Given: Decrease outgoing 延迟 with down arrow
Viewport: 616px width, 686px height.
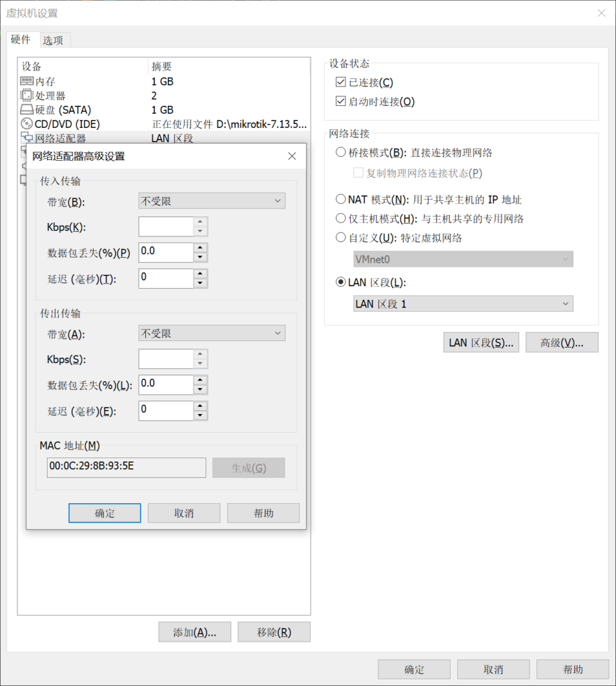Looking at the screenshot, I should [200, 415].
